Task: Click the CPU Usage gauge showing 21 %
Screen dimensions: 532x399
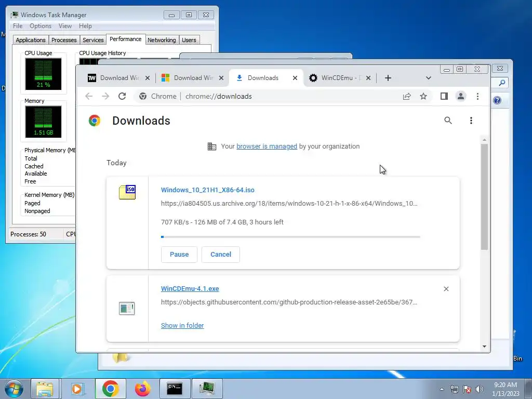Action: tap(43, 74)
